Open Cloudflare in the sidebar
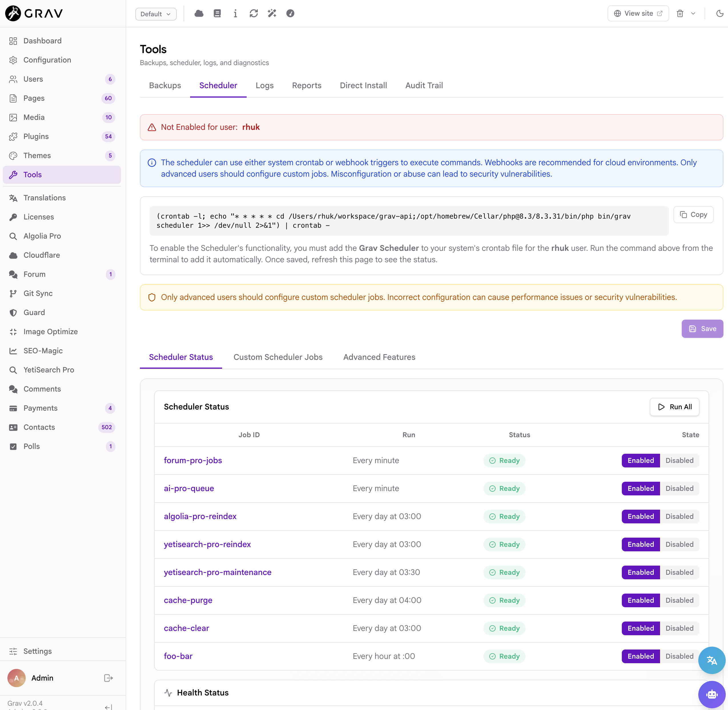This screenshot has height=710, width=728. (x=62, y=255)
